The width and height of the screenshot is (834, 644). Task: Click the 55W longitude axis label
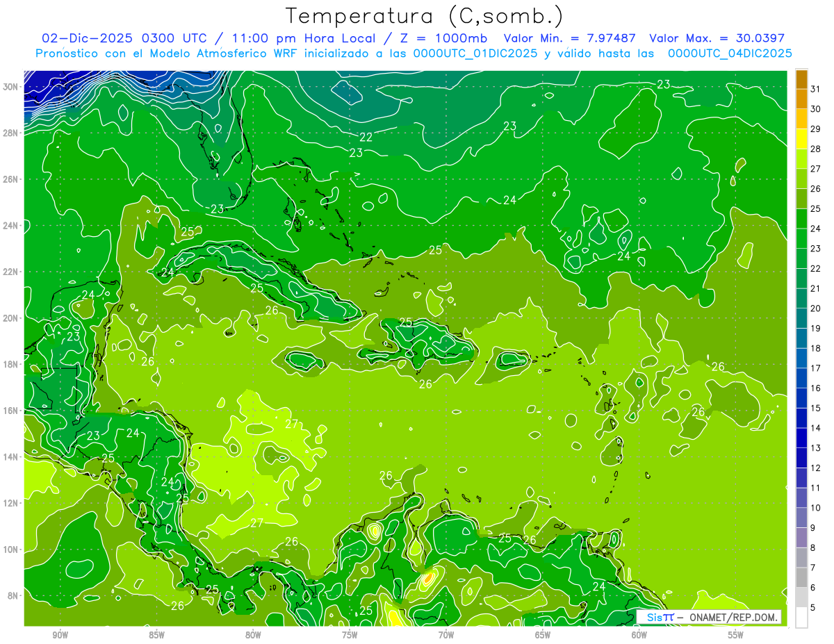click(x=736, y=635)
